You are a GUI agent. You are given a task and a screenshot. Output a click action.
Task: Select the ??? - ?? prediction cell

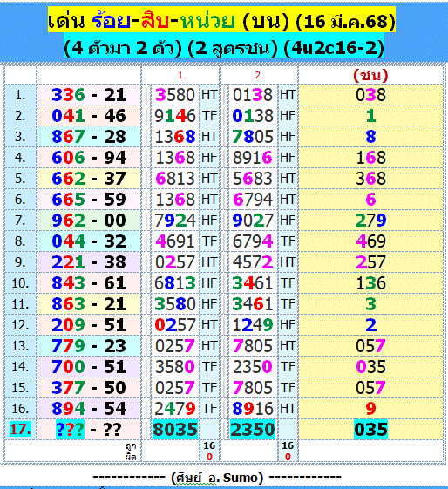click(x=89, y=430)
